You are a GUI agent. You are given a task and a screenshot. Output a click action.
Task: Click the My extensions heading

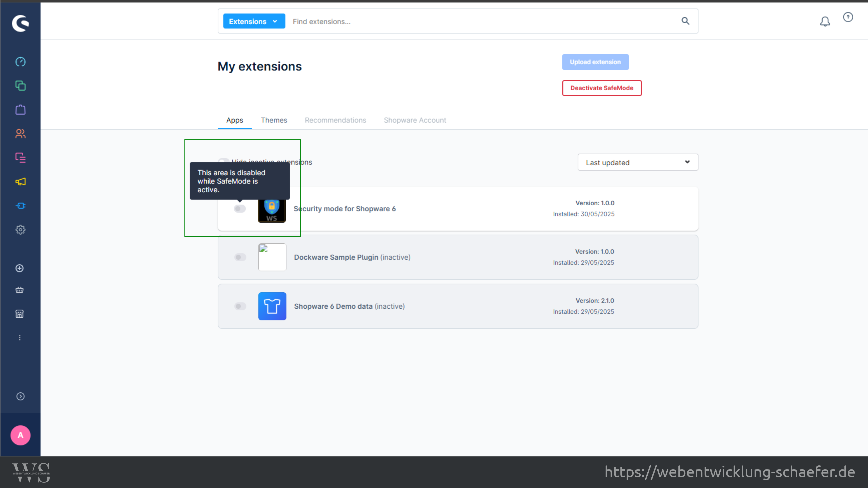(259, 66)
